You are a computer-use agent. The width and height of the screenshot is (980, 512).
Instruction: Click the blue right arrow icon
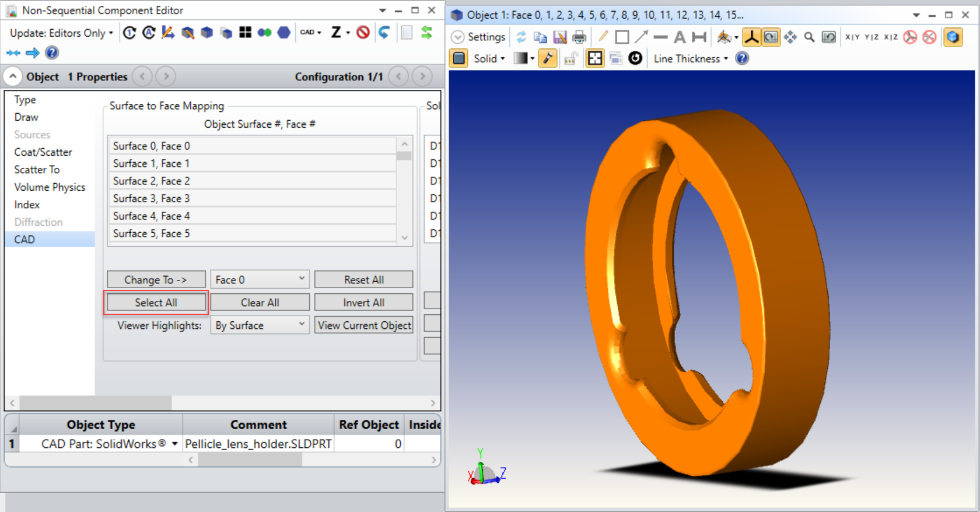pos(33,53)
